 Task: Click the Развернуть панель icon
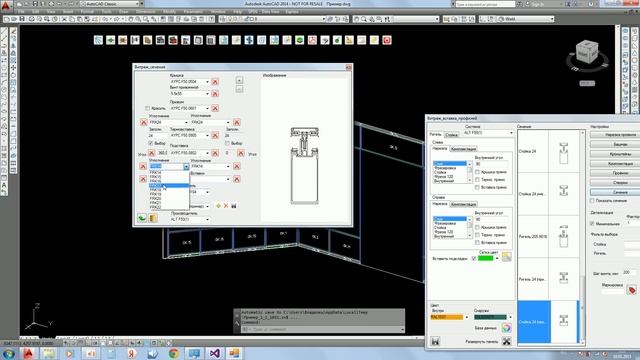pos(507,341)
